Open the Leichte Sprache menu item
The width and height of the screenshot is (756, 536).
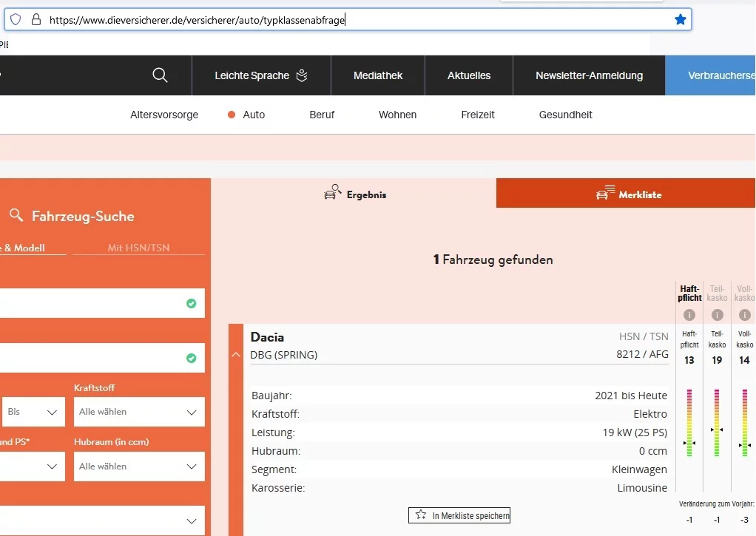pyautogui.click(x=261, y=75)
